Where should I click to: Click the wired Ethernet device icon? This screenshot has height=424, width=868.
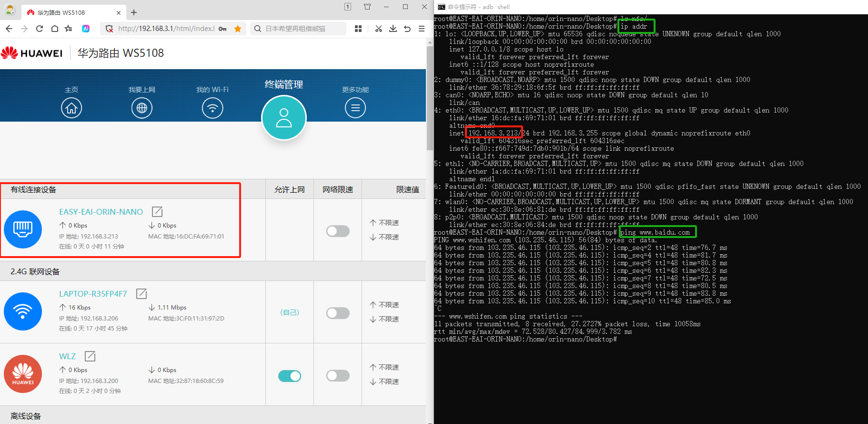tap(23, 229)
